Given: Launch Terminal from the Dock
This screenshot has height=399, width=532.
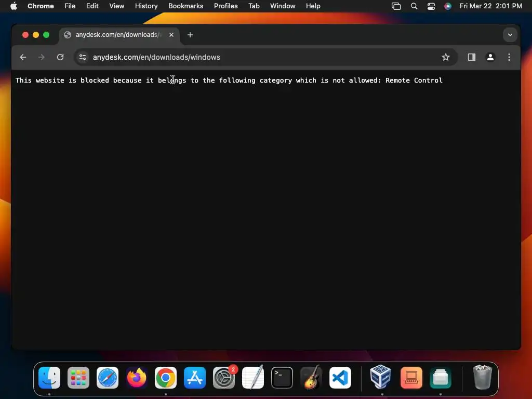Looking at the screenshot, I should (x=282, y=378).
